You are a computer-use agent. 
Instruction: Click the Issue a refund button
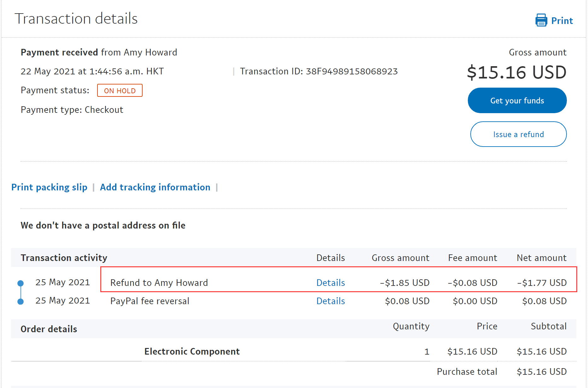pos(518,134)
